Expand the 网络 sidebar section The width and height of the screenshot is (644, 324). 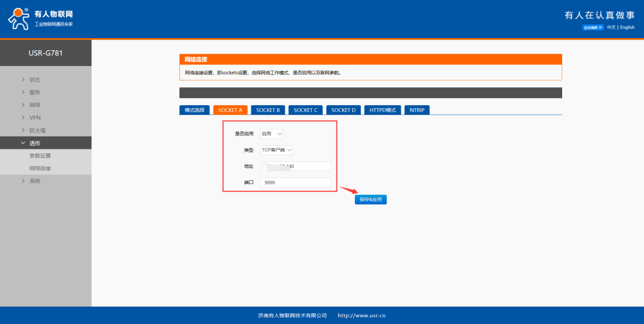pyautogui.click(x=35, y=105)
